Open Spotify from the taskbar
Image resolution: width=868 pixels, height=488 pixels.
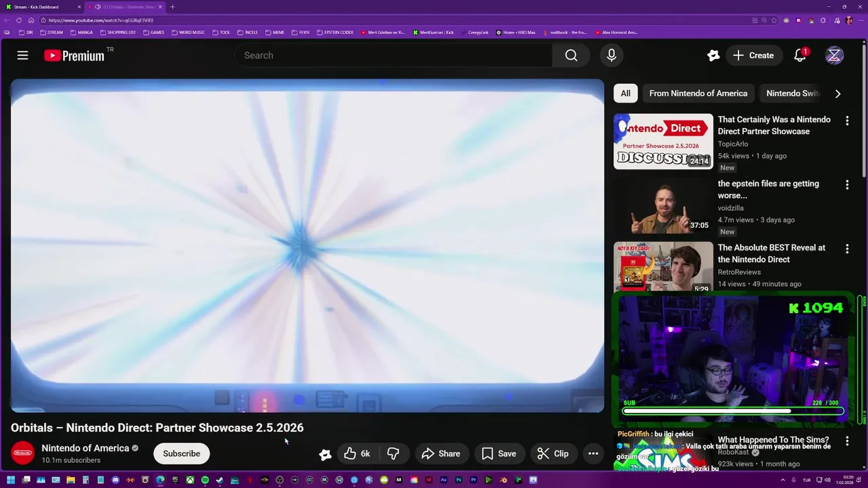[205, 480]
